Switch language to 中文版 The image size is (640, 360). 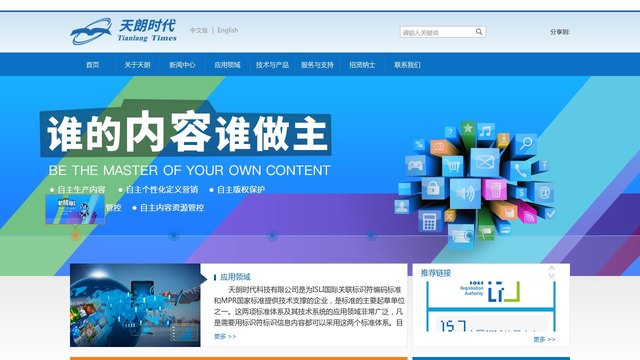pos(199,30)
